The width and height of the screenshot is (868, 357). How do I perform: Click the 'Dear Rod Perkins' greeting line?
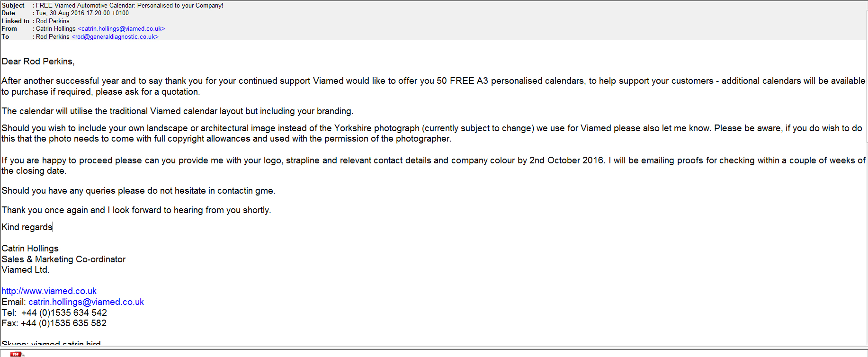38,62
